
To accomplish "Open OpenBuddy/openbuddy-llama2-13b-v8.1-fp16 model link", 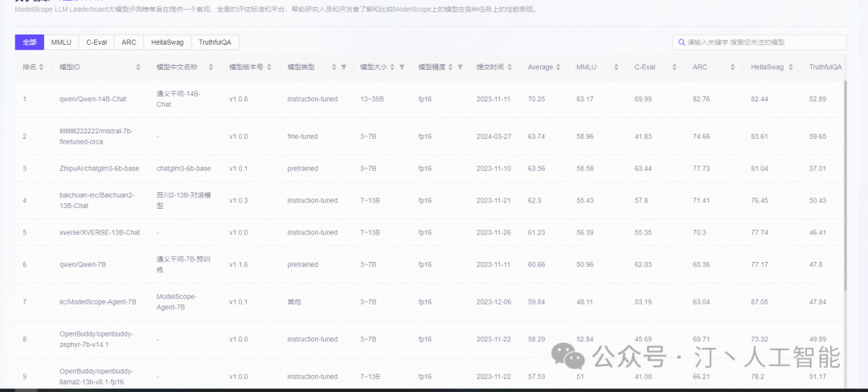I will click(x=96, y=377).
